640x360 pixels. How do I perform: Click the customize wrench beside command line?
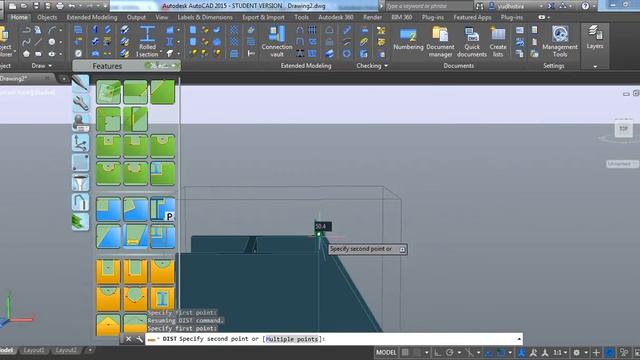[x=139, y=339]
